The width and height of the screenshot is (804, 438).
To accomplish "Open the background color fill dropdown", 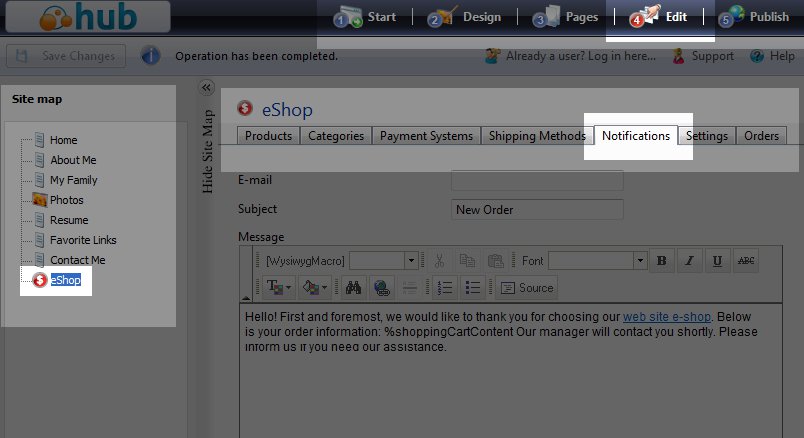I will coord(322,288).
